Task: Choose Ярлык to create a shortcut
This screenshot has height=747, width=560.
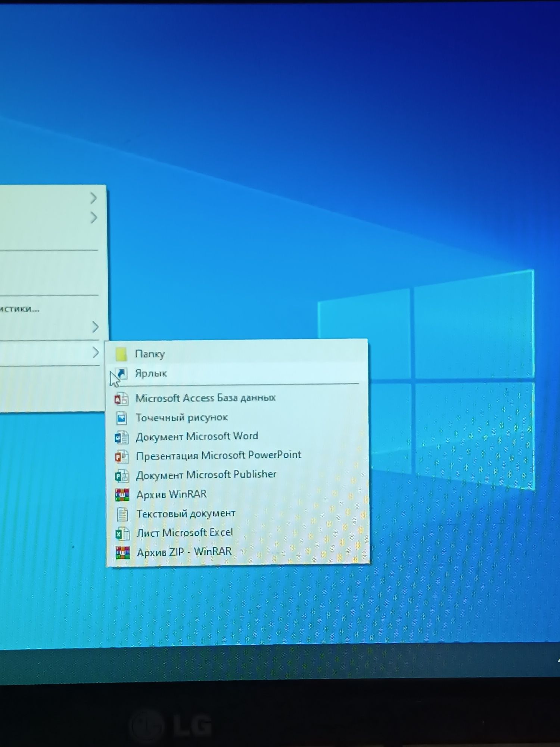Action: (237, 373)
